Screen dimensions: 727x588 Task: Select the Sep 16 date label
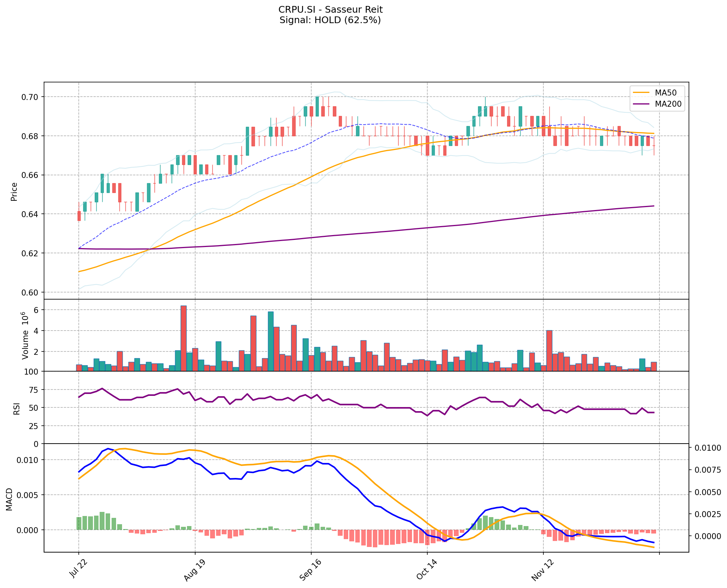[x=311, y=570]
